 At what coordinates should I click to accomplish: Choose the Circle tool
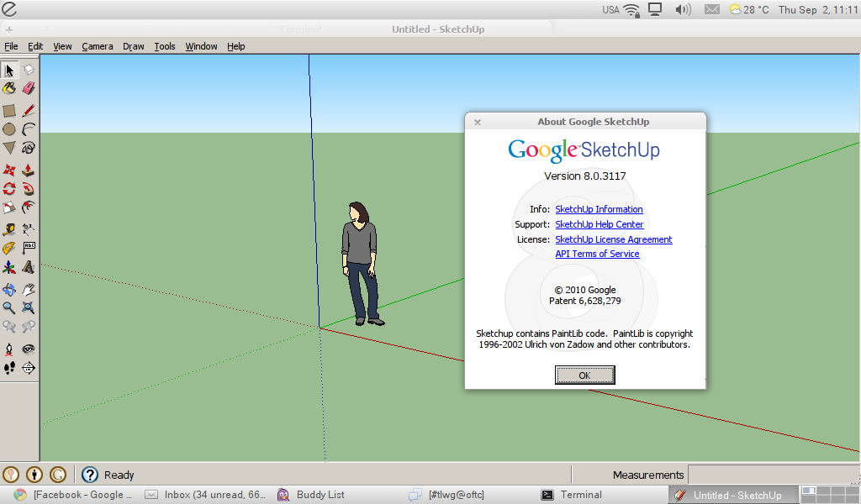[x=9, y=129]
